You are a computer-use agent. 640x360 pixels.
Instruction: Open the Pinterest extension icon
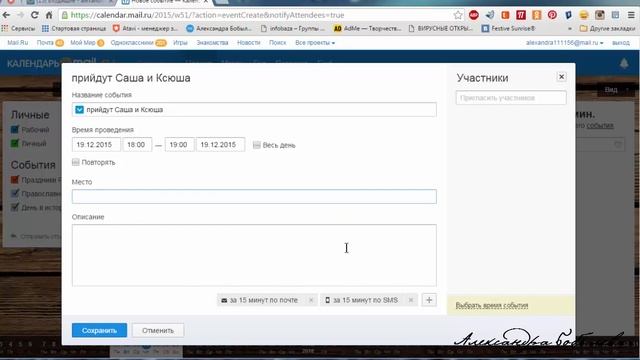[x=552, y=15]
